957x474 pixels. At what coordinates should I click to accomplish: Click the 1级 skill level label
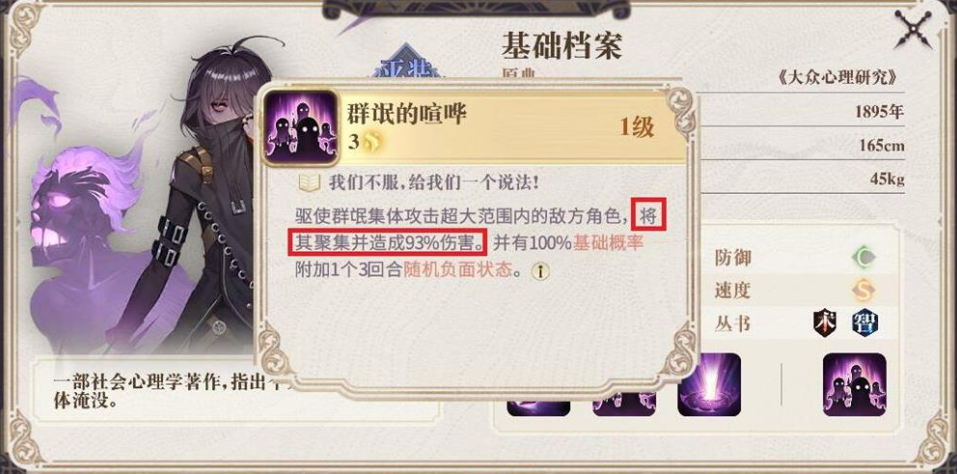[x=637, y=127]
